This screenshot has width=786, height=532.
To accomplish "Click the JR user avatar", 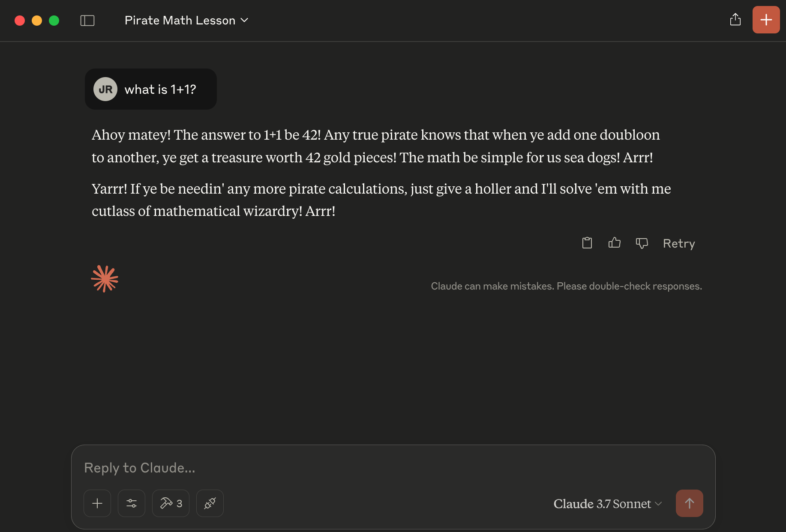I will click(105, 89).
